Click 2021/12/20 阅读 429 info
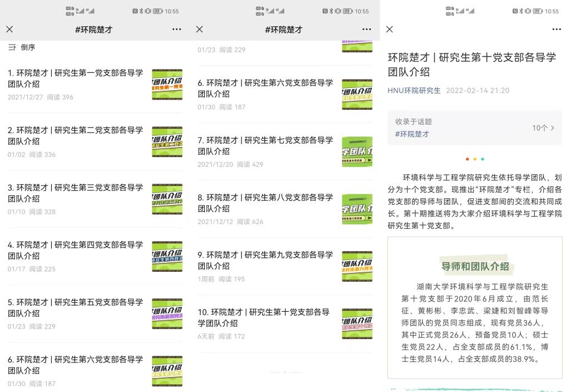 click(x=230, y=164)
